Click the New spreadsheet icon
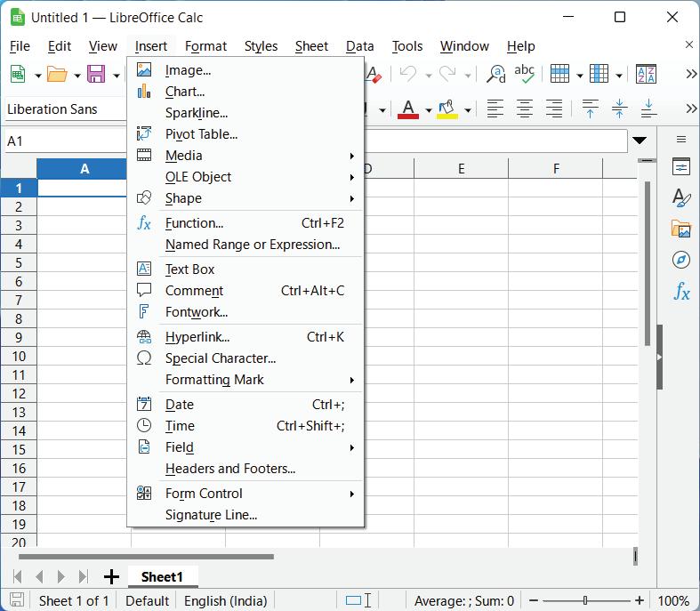The width and height of the screenshot is (700, 611). 18,74
